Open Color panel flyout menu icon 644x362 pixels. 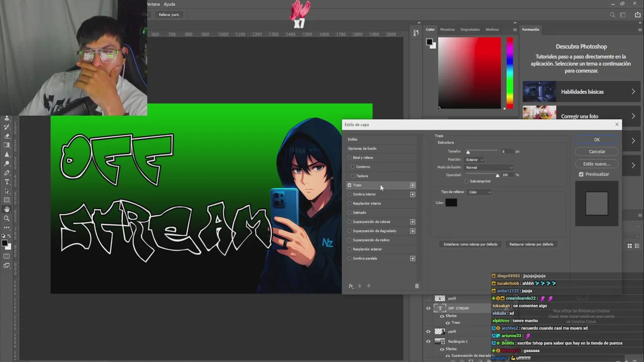[515, 30]
